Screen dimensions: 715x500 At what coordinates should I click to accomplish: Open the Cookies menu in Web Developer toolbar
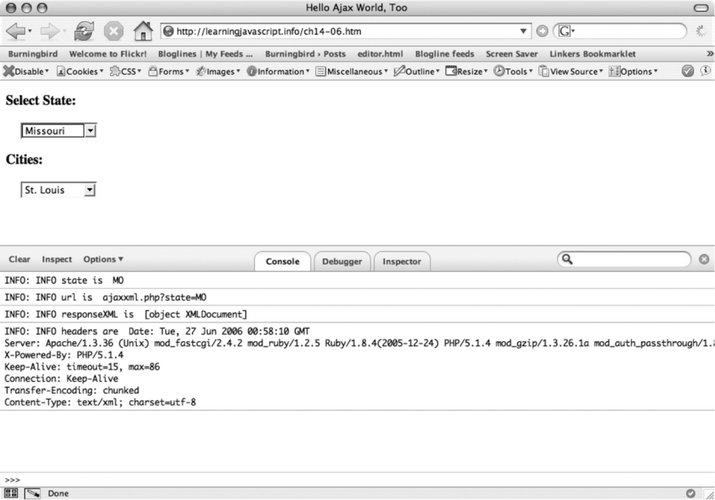tap(80, 71)
